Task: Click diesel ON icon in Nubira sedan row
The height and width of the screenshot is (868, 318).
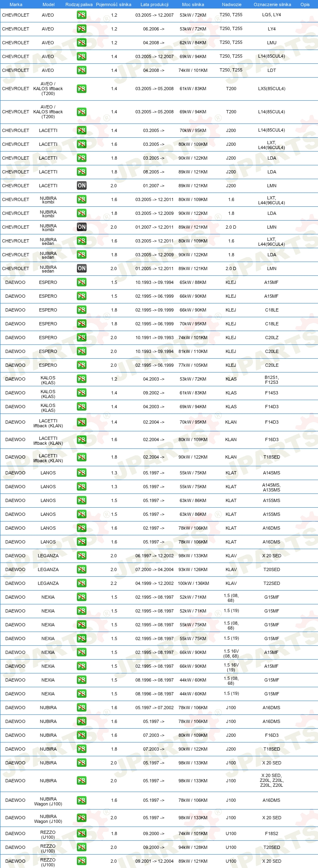Action: click(x=82, y=268)
